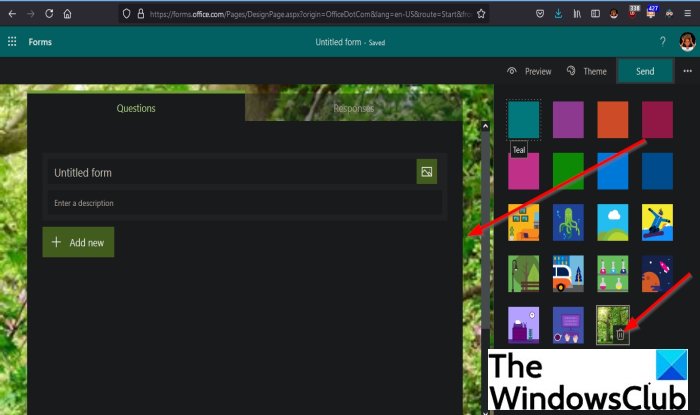Viewport: 700px width, 415px height.
Task: Open the Firefox account avatar icon
Action: click(x=614, y=14)
